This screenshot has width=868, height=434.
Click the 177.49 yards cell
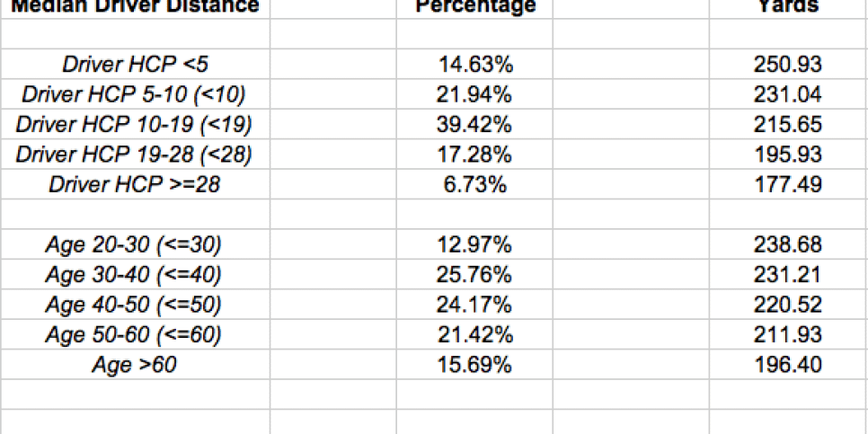coord(788,184)
